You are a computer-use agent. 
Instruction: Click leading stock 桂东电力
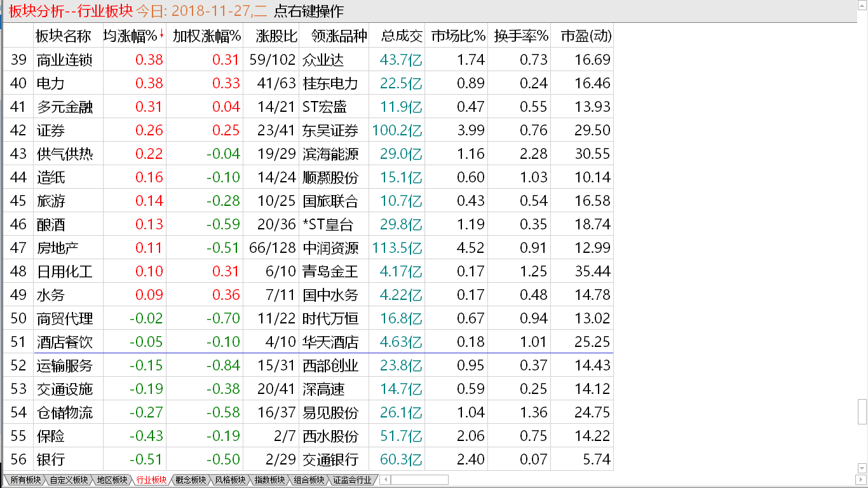[x=330, y=83]
